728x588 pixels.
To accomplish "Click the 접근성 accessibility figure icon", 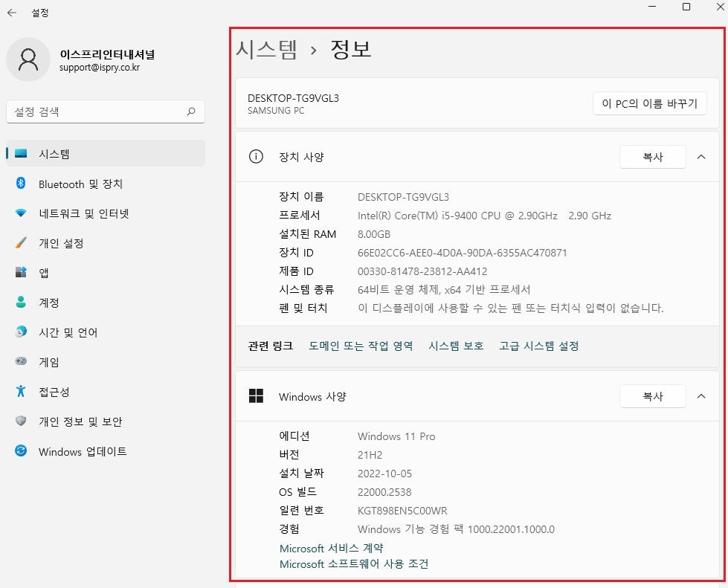I will click(x=21, y=391).
